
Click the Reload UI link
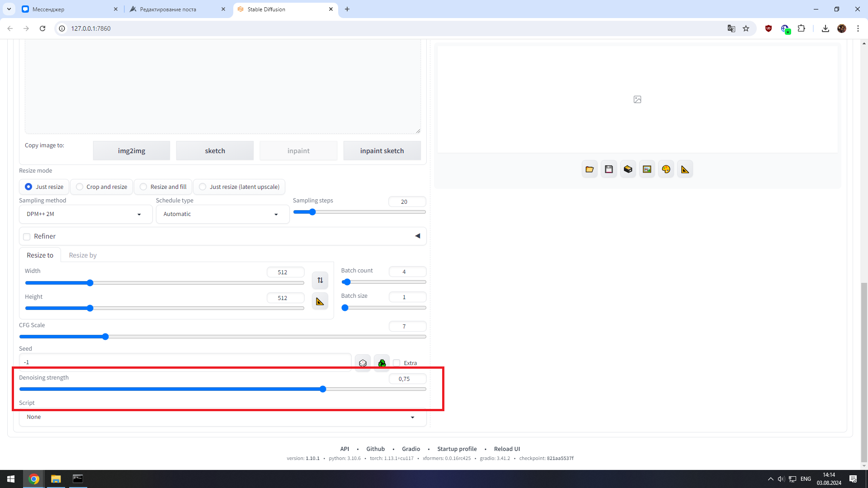[507, 449]
